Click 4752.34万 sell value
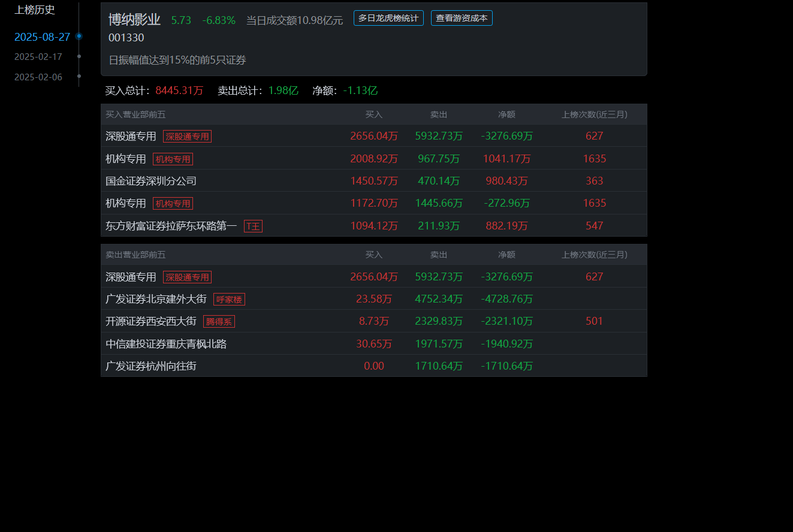This screenshot has width=793, height=532. (439, 299)
